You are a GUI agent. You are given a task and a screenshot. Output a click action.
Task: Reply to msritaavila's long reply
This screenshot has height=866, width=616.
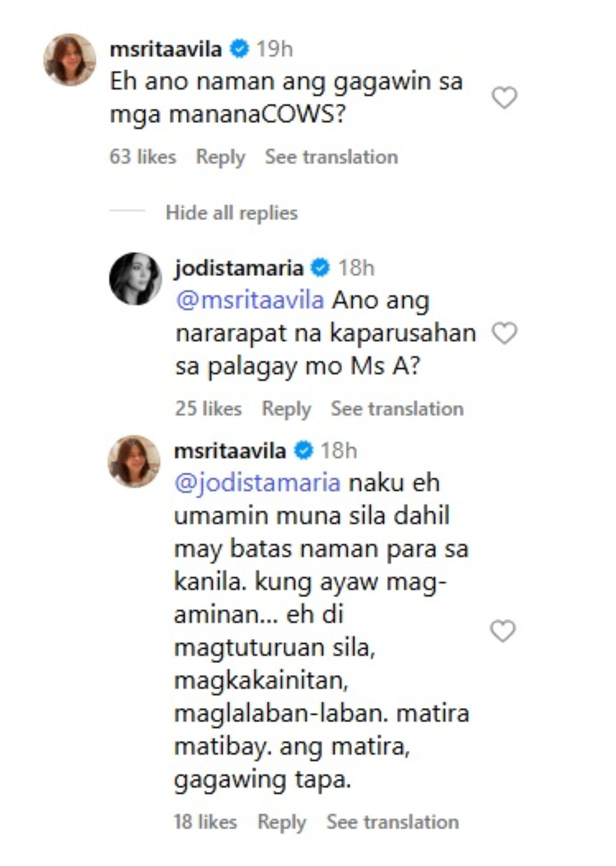click(281, 822)
